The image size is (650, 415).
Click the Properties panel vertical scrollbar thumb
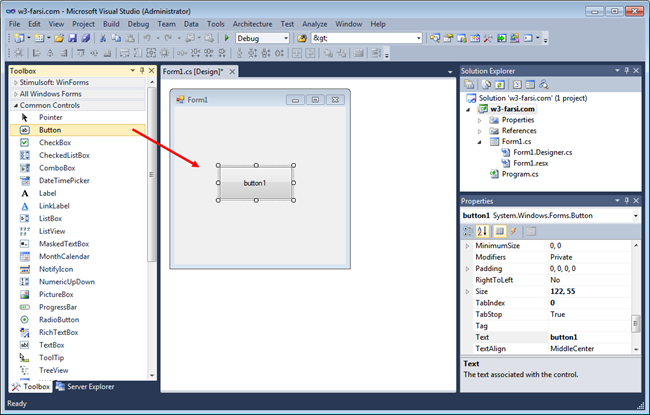click(635, 324)
